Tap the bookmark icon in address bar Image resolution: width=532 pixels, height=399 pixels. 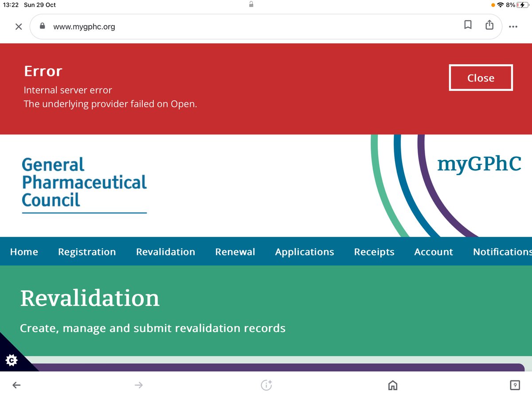(x=468, y=25)
